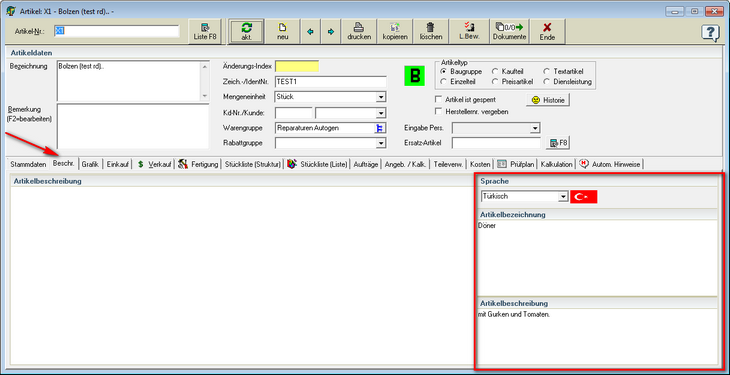
Task: Switch to the Grafik tab
Action: pyautogui.click(x=90, y=164)
